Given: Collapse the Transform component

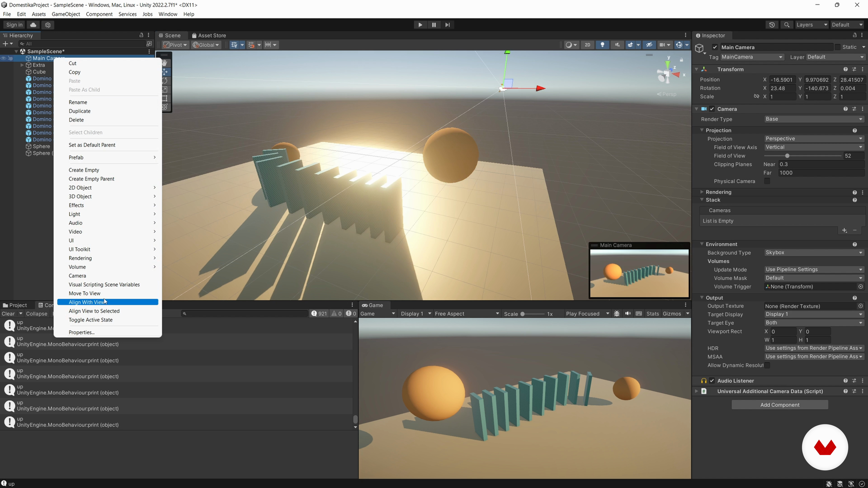Looking at the screenshot, I should (x=696, y=69).
